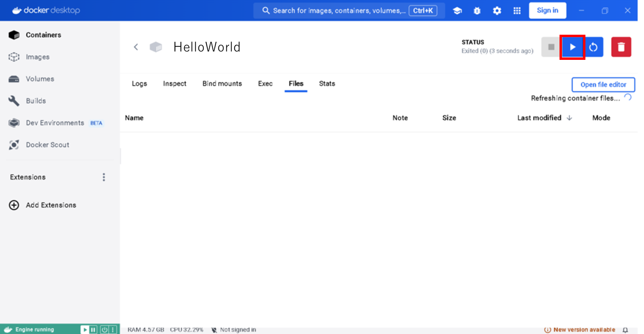Delete the HelloWorld container

pyautogui.click(x=621, y=47)
